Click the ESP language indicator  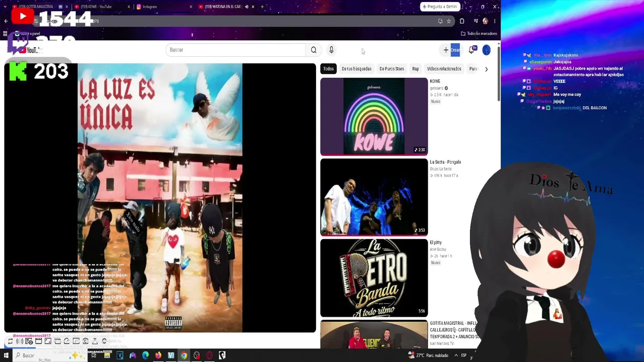click(464, 355)
